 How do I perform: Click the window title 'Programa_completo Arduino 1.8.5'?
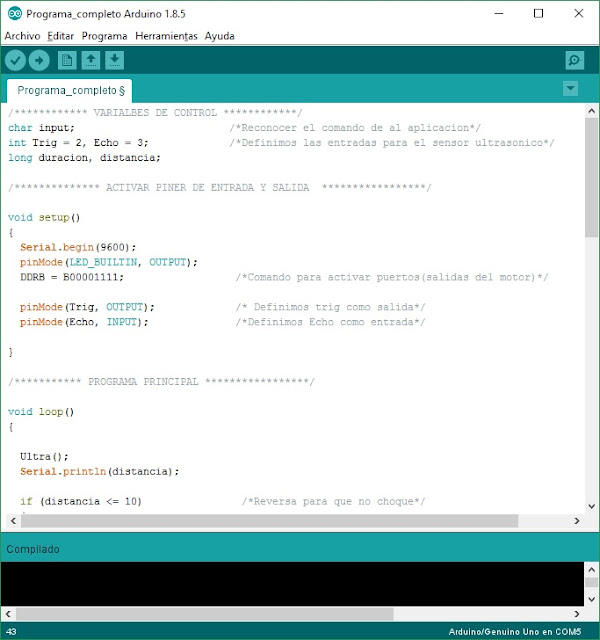tap(106, 14)
